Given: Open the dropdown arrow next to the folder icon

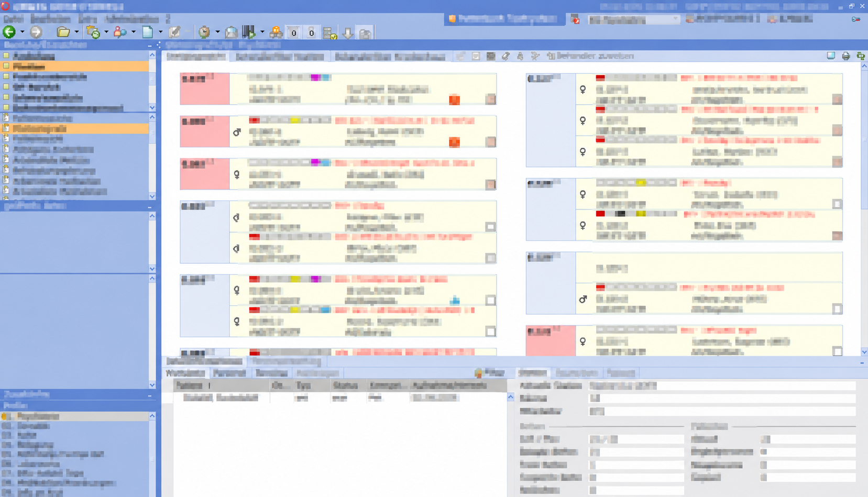Looking at the screenshot, I should (x=76, y=32).
